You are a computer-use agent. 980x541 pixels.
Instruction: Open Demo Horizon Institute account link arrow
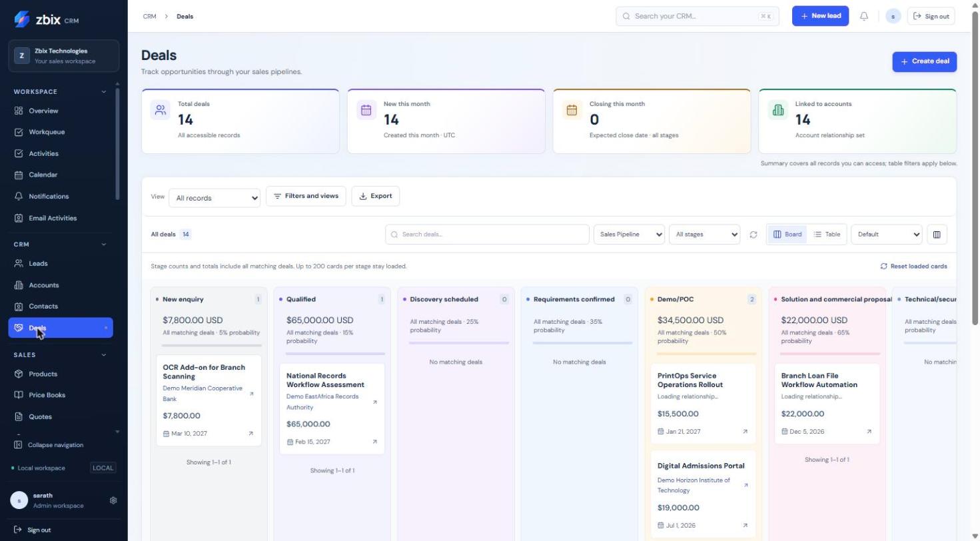pos(745,485)
